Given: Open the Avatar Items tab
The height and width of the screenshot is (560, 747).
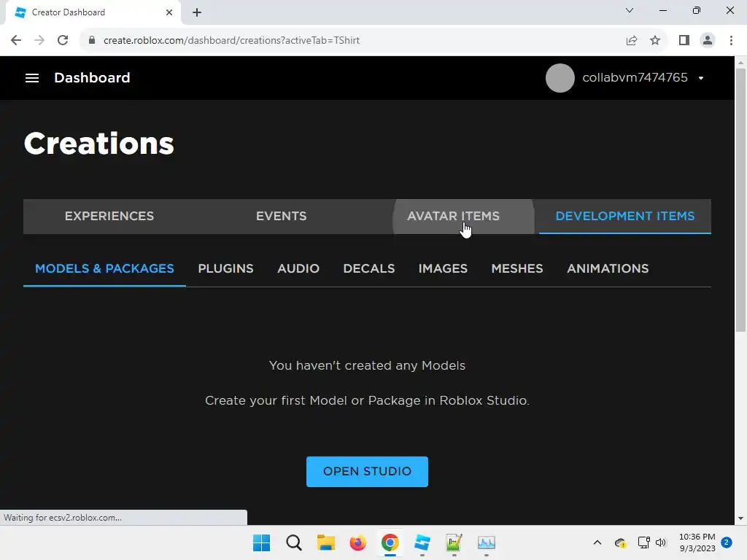Looking at the screenshot, I should pos(453,216).
